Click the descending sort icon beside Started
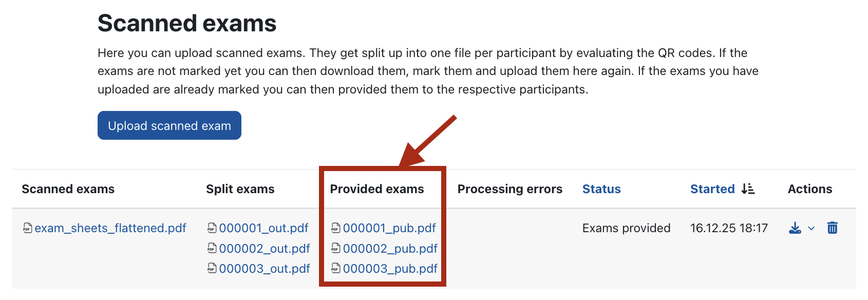The height and width of the screenshot is (300, 868). point(748,189)
